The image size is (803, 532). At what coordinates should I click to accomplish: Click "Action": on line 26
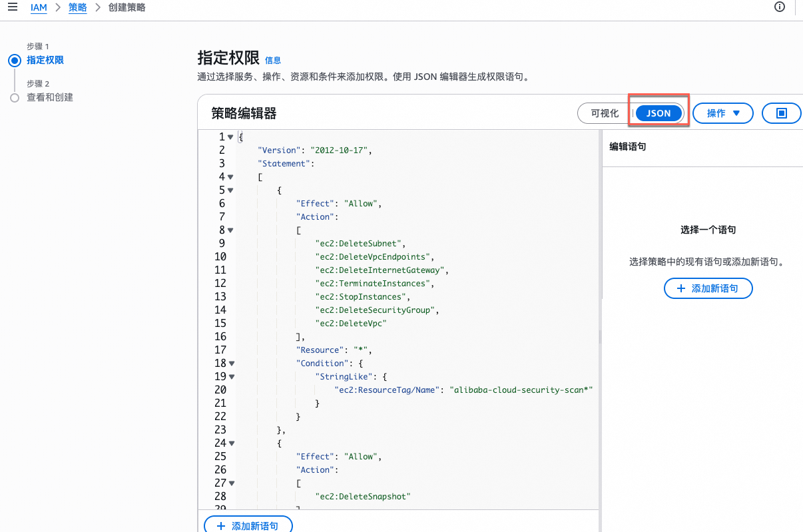click(x=318, y=469)
